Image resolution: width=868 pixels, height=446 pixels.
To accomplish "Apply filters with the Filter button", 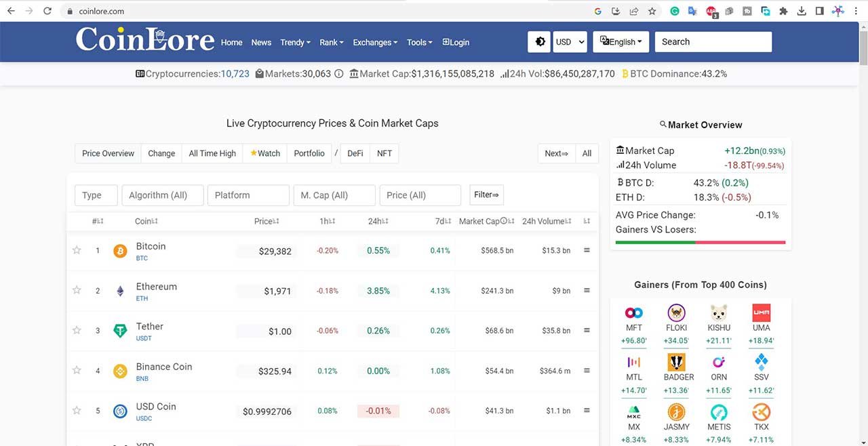I will [x=487, y=195].
